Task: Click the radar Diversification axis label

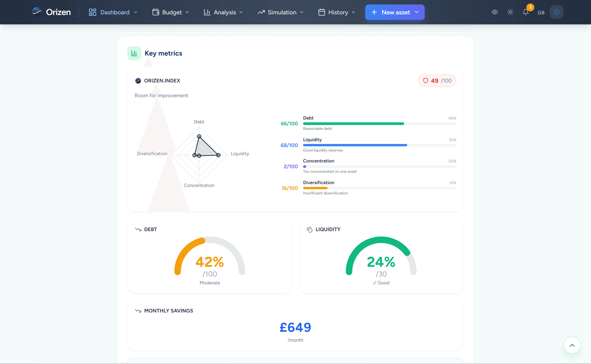Action: pyautogui.click(x=152, y=154)
